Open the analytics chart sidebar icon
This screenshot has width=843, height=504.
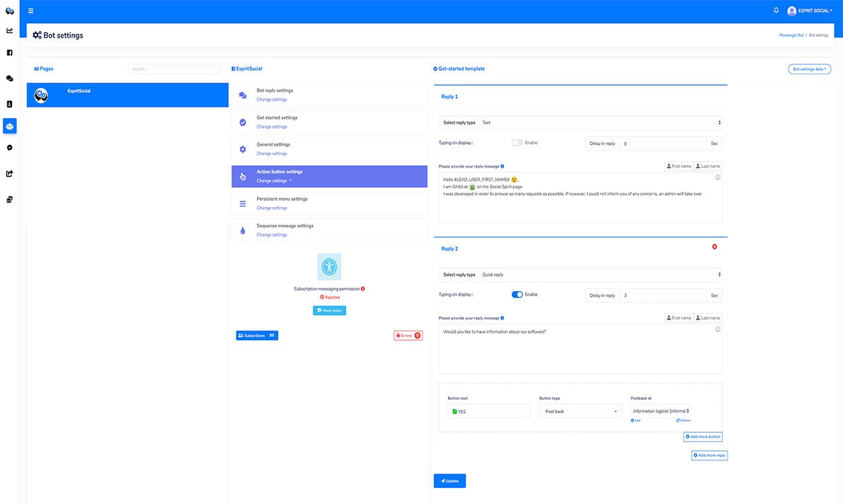[x=9, y=31]
